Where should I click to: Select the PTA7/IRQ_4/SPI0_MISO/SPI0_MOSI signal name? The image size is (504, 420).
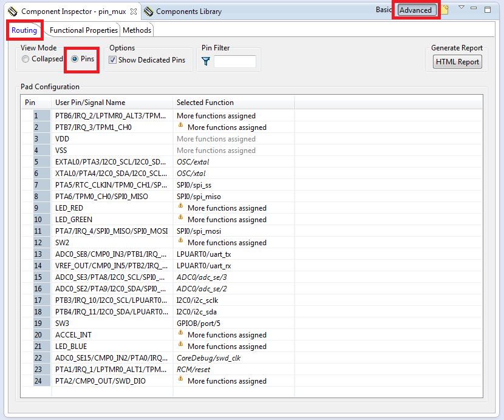pos(112,231)
